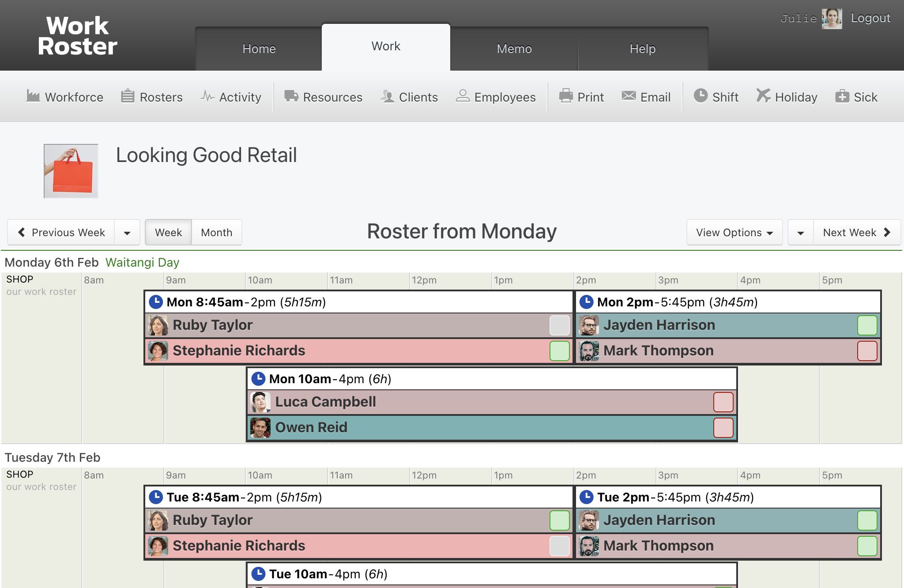Viewport: 904px width, 588px height.
Task: Click the Waitangi Day holiday label
Action: click(142, 263)
